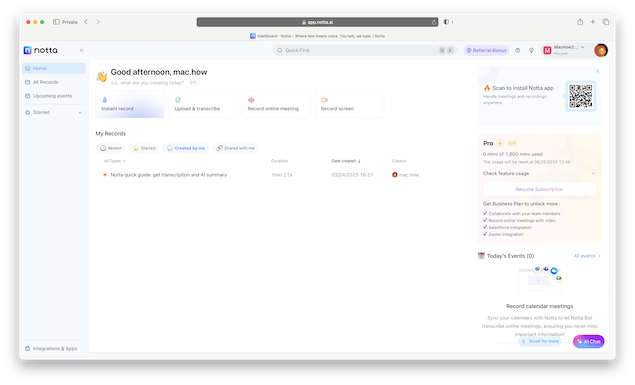Click the Notta logo

click(40, 50)
